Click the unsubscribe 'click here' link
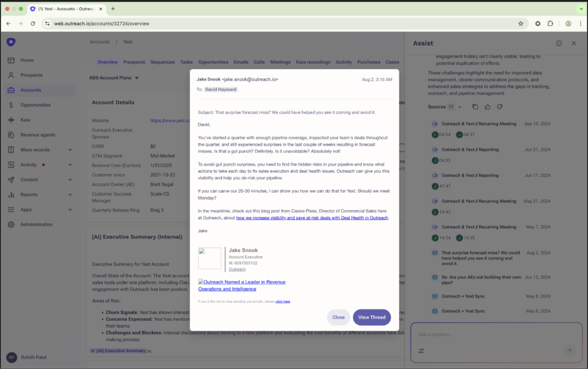588x369 pixels. tap(283, 301)
